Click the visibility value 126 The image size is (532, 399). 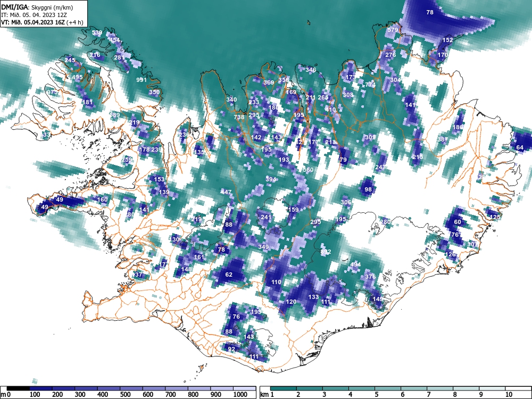(x=451, y=254)
